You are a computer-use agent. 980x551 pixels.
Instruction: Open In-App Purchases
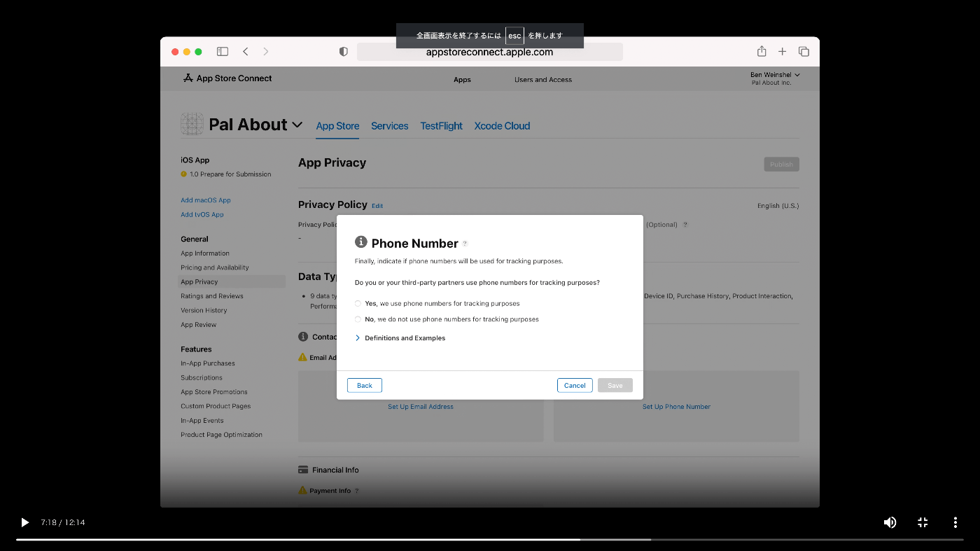point(208,363)
